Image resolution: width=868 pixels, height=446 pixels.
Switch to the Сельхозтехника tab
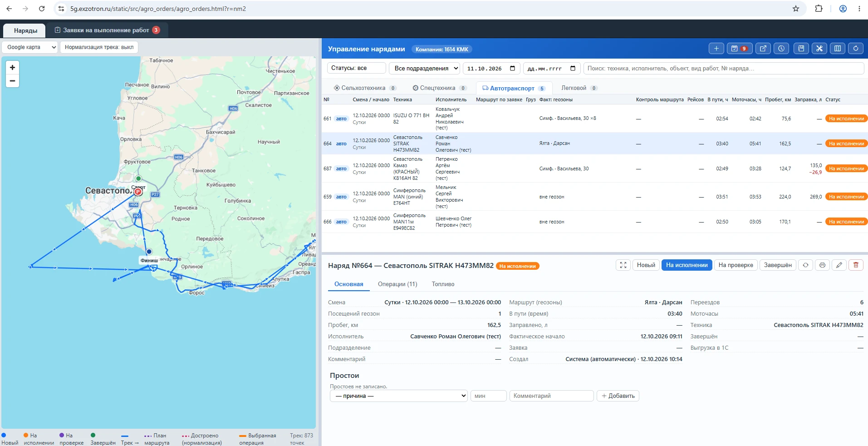point(365,88)
